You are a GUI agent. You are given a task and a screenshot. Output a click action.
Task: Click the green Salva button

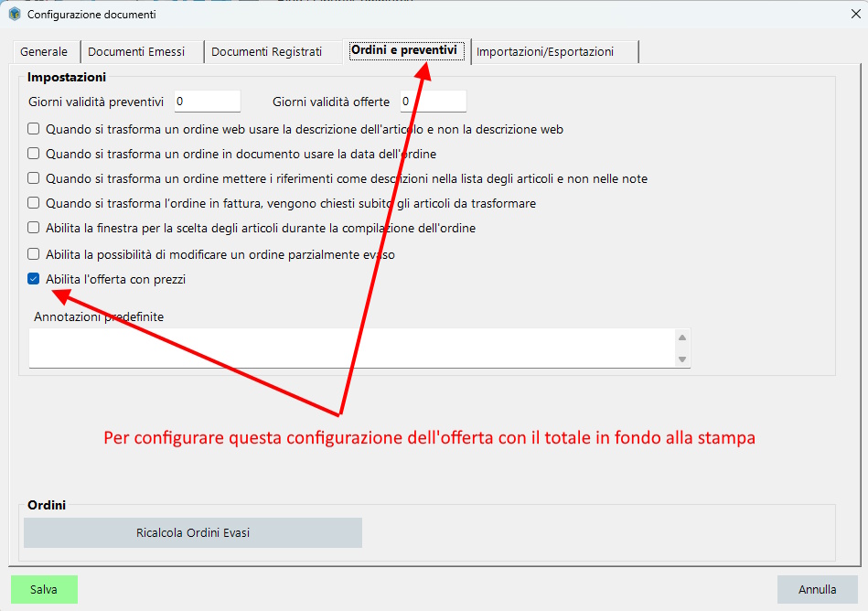coord(44,590)
